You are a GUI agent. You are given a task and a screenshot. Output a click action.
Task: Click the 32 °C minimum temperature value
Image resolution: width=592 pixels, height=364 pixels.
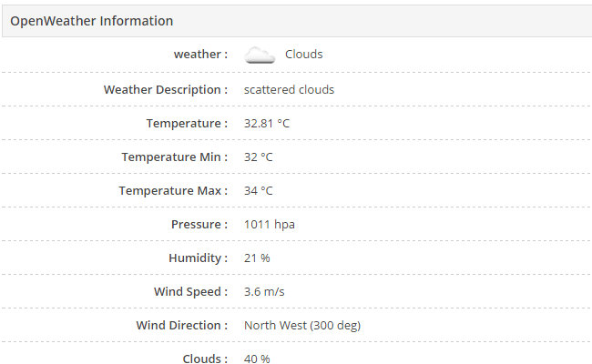[258, 157]
